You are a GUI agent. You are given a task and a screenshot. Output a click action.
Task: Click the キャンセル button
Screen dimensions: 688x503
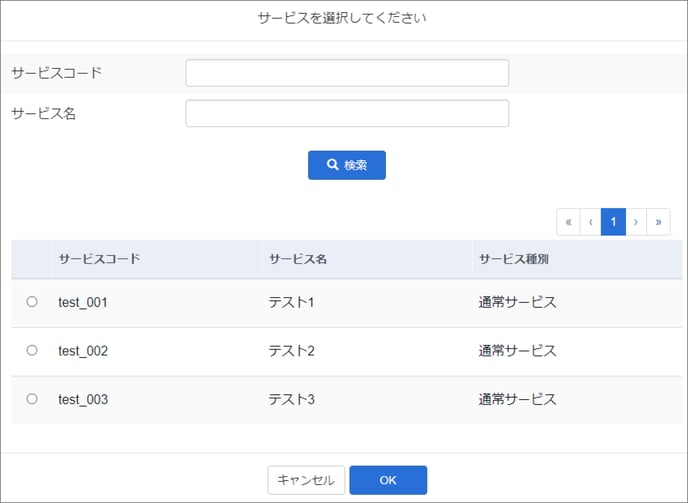click(306, 480)
